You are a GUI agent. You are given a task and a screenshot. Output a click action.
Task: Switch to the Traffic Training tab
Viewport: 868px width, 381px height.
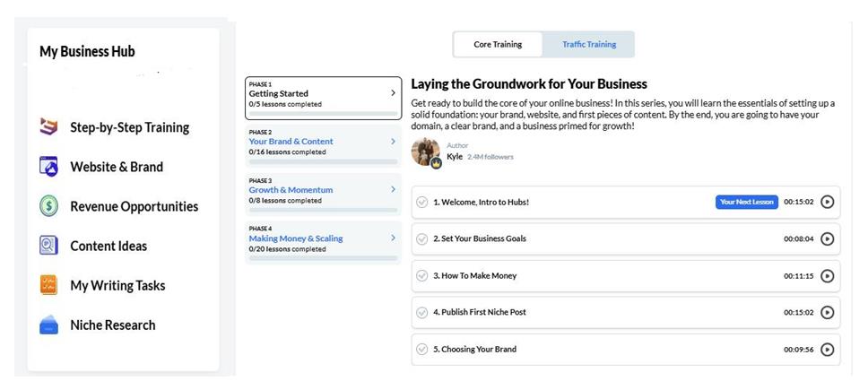pyautogui.click(x=589, y=44)
